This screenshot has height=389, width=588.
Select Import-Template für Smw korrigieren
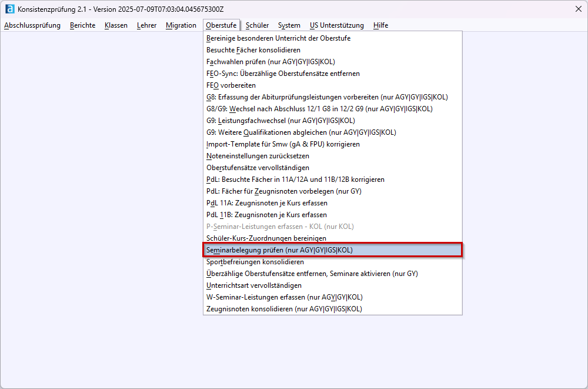(333, 144)
